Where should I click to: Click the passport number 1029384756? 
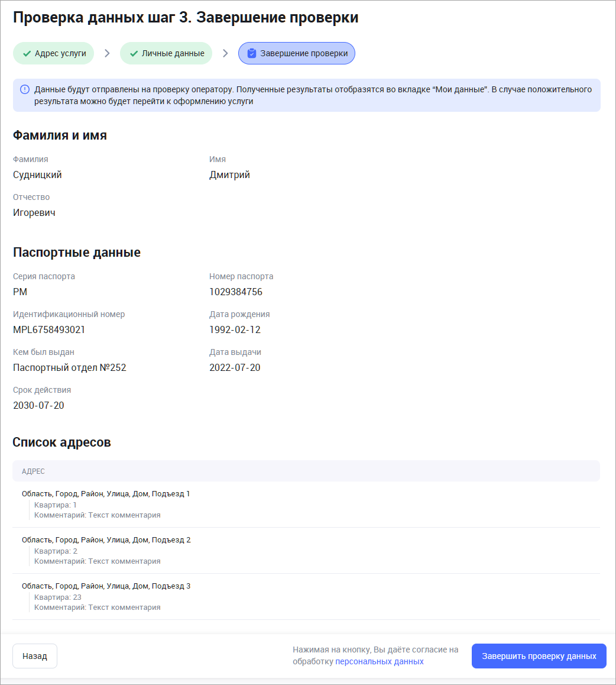235,292
